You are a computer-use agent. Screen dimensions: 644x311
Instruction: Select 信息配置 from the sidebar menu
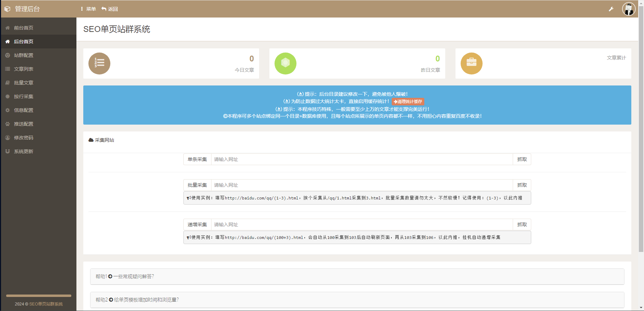(8, 110)
